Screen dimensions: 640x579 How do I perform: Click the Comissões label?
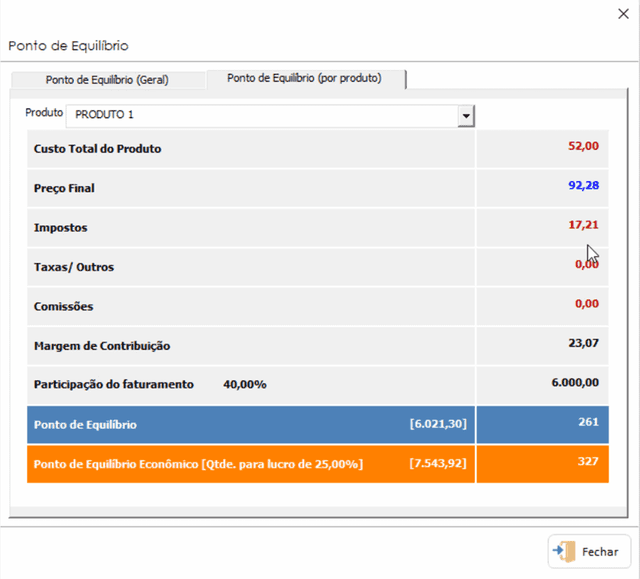point(64,306)
